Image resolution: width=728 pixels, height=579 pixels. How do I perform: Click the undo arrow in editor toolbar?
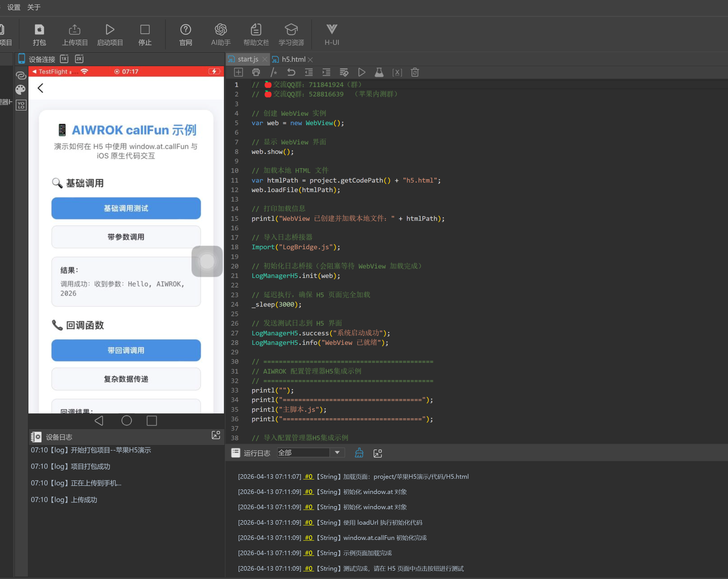pyautogui.click(x=291, y=72)
